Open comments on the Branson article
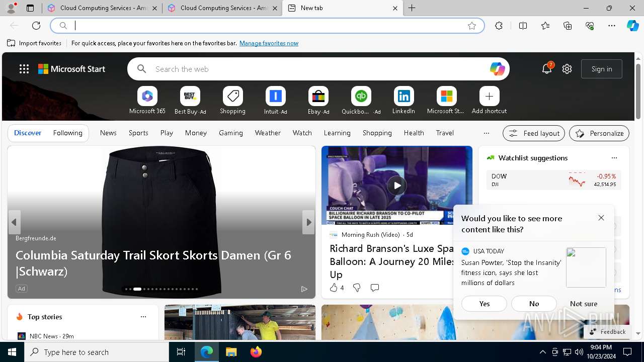Screen dimensions: 644x362 (374, 288)
